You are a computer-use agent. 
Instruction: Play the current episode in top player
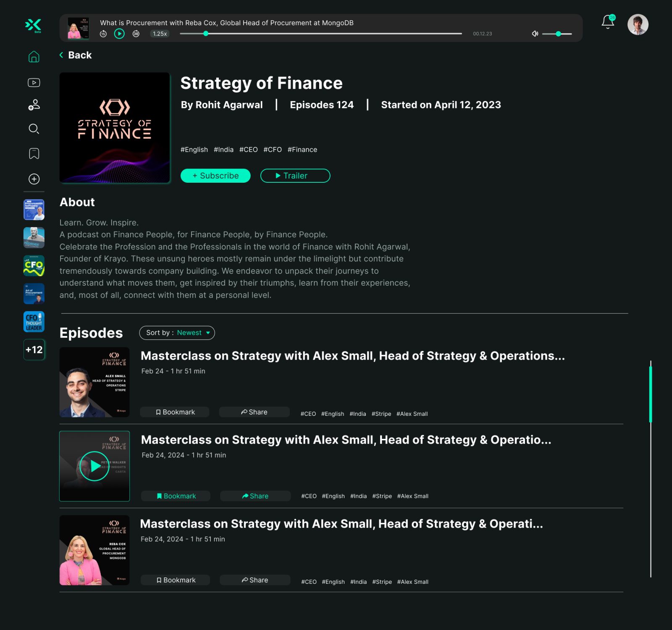coord(119,34)
